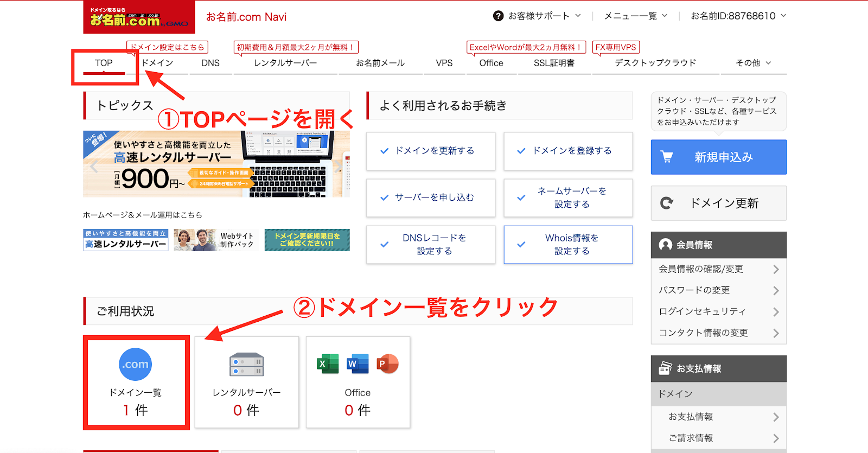Click previous arrow on topics banner
The image size is (868, 453).
click(x=94, y=167)
